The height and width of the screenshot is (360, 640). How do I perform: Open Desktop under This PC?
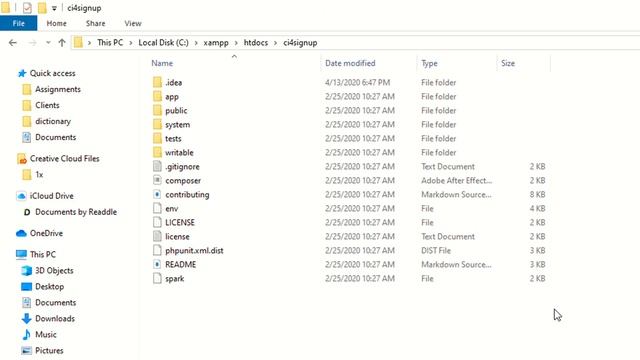point(49,287)
